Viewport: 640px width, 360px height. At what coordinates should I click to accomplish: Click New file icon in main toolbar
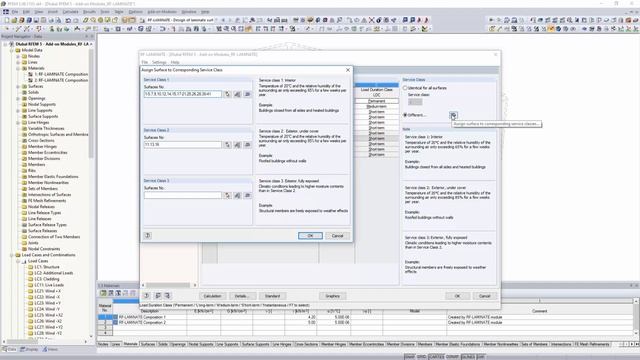7,20
